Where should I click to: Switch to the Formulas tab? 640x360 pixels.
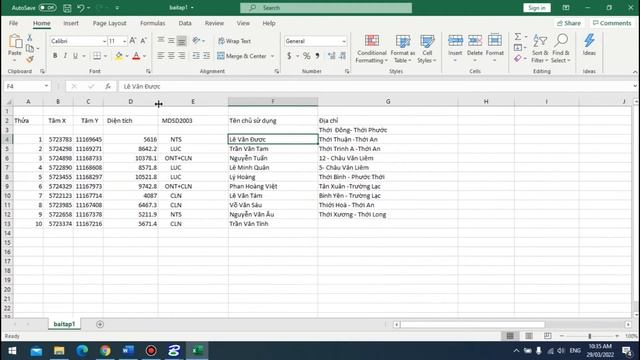pos(153,23)
